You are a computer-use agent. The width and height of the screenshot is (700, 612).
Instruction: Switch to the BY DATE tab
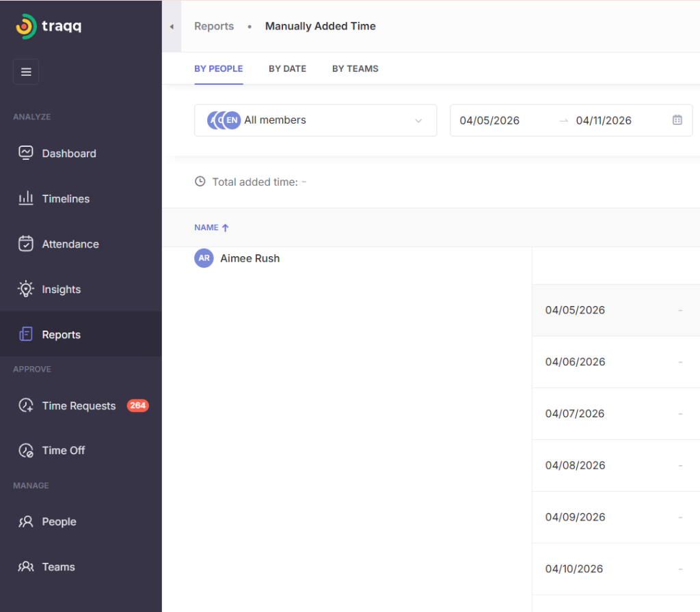pyautogui.click(x=287, y=69)
